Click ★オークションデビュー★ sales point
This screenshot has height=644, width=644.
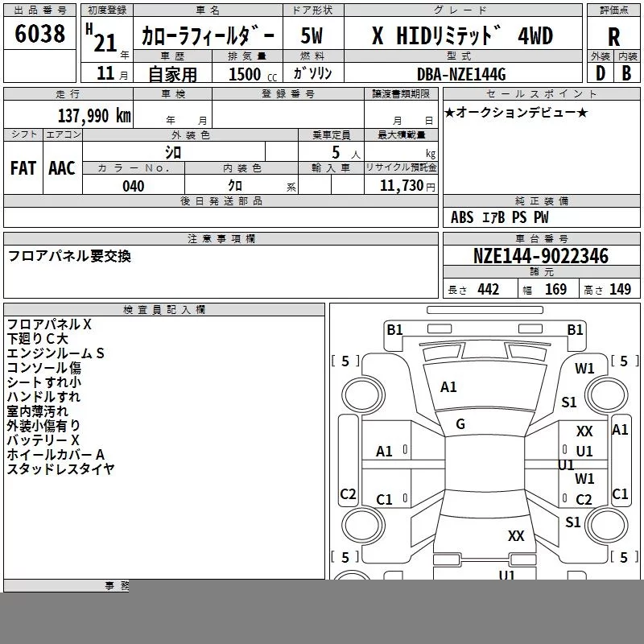coord(516,112)
